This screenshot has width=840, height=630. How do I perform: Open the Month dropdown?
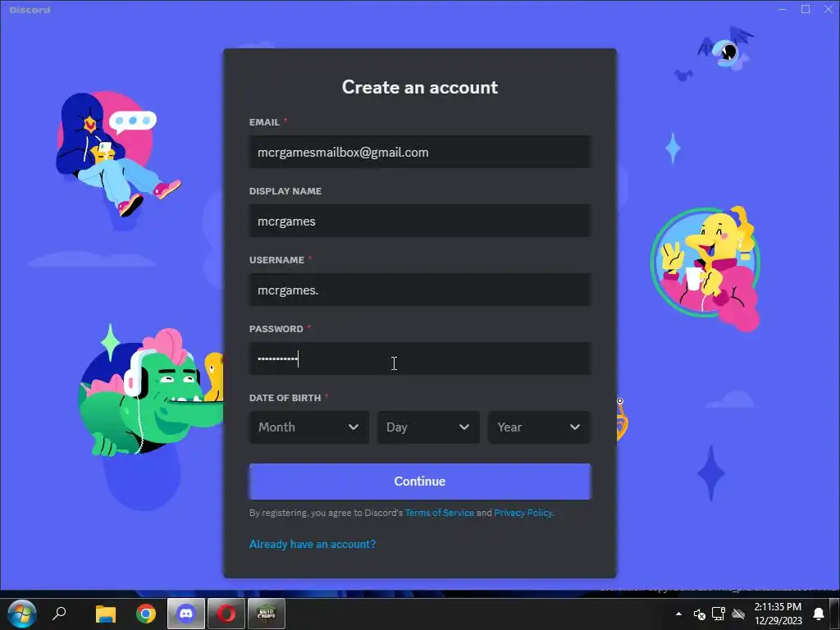309,427
